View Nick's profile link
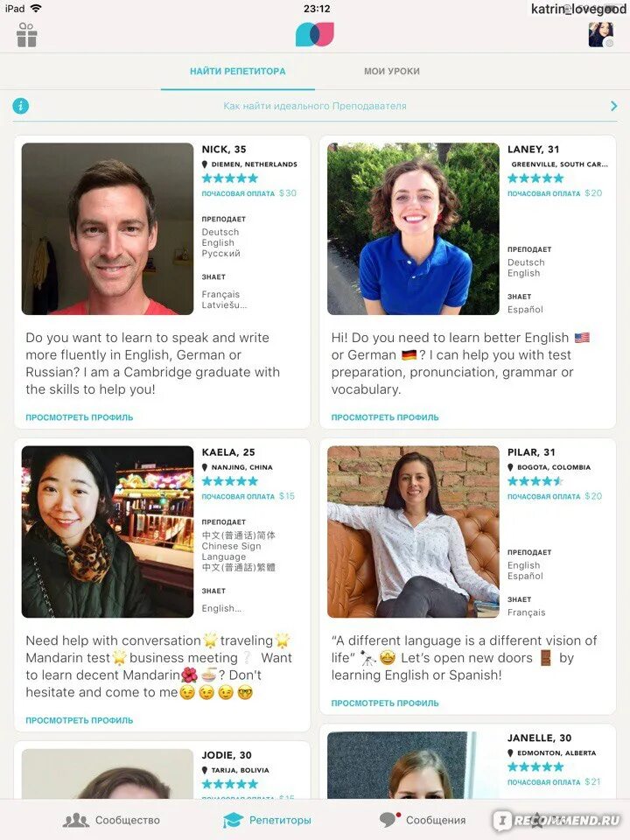This screenshot has width=630, height=840. click(80, 417)
